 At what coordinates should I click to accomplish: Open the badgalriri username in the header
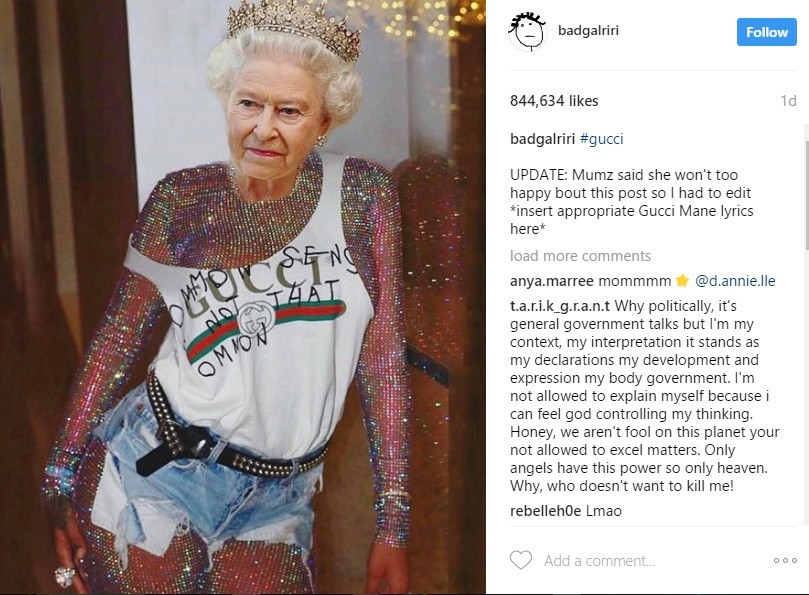tap(588, 30)
